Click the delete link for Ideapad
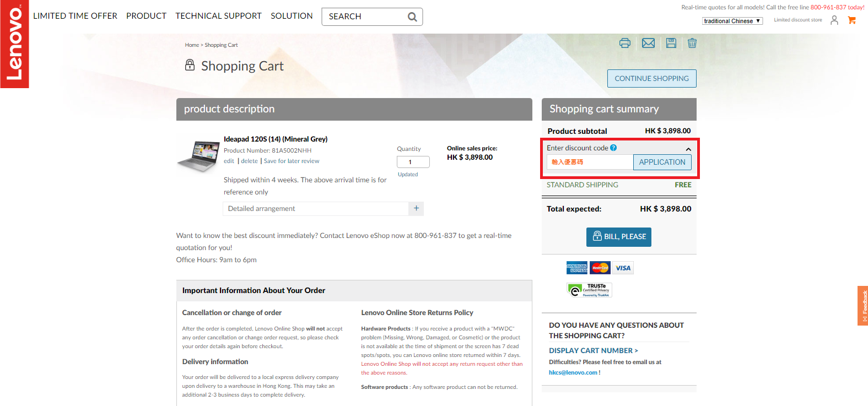 [249, 161]
